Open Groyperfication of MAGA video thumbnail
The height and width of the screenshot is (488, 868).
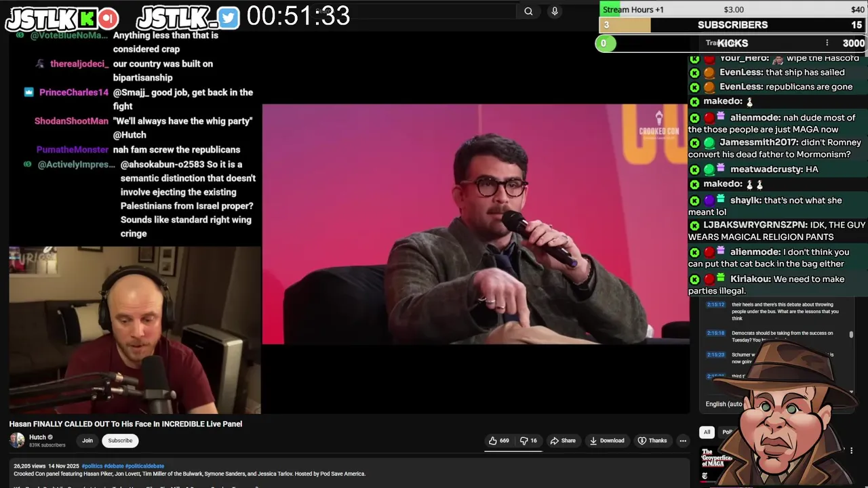point(717,465)
